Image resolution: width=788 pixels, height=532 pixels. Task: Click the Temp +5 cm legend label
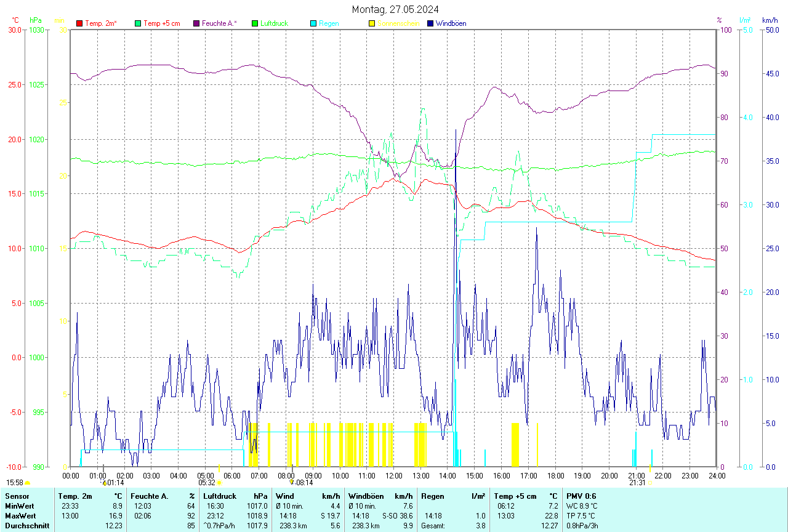[162, 23]
